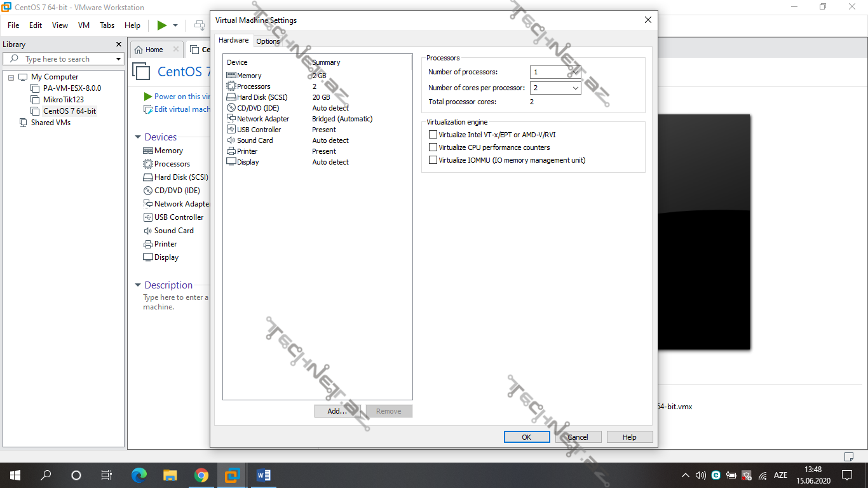Open the VM menu
Viewport: 868px width, 488px height.
point(83,25)
